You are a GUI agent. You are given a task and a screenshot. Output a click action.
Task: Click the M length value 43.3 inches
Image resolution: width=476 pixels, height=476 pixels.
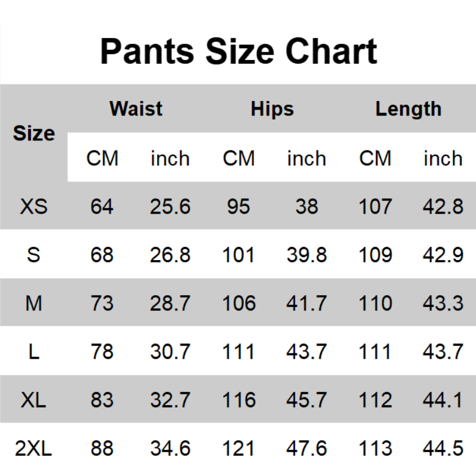click(x=443, y=303)
